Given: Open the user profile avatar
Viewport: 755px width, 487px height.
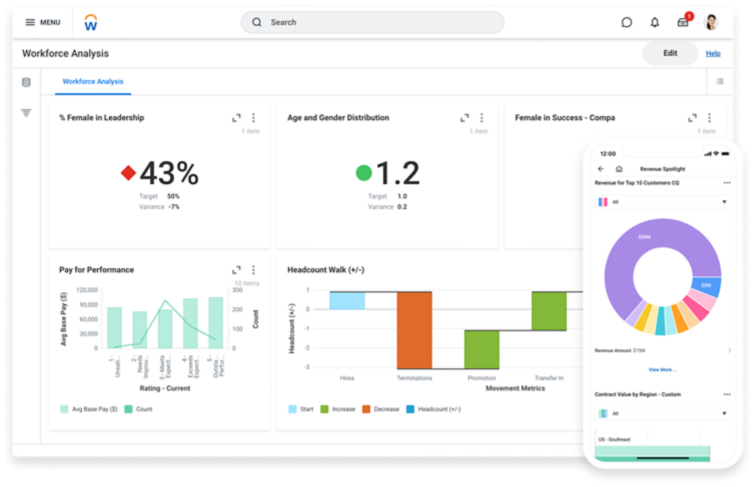Looking at the screenshot, I should pos(711,22).
